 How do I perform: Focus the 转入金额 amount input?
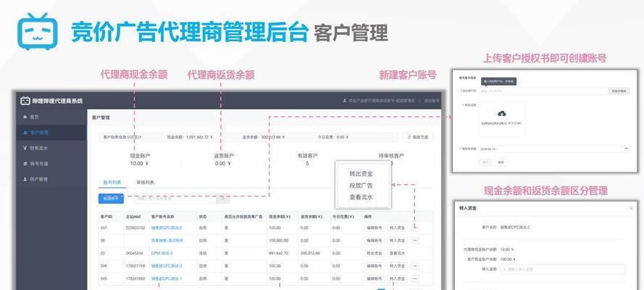(562, 270)
